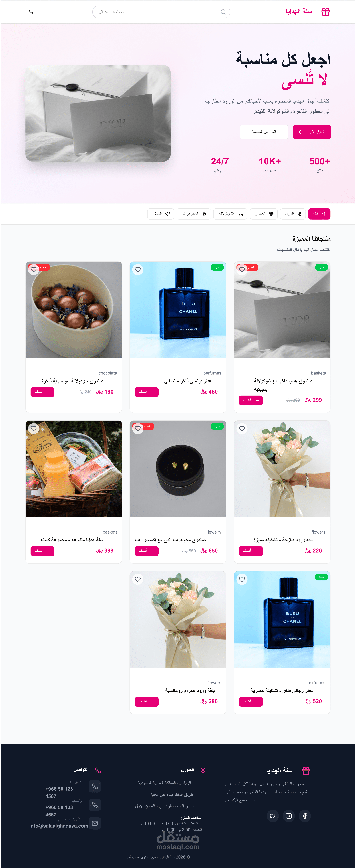Toggle favorite heart on basket 399 card
The height and width of the screenshot is (868, 356).
[x=34, y=429]
